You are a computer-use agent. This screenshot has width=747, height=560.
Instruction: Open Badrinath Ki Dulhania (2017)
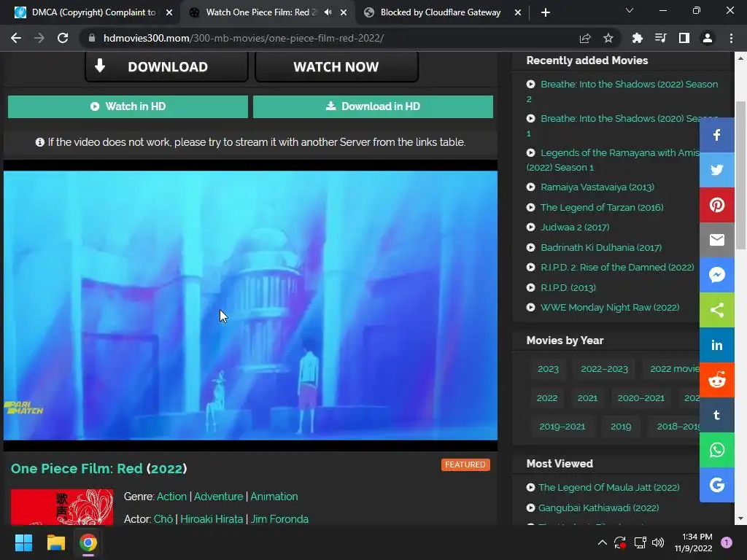click(601, 247)
